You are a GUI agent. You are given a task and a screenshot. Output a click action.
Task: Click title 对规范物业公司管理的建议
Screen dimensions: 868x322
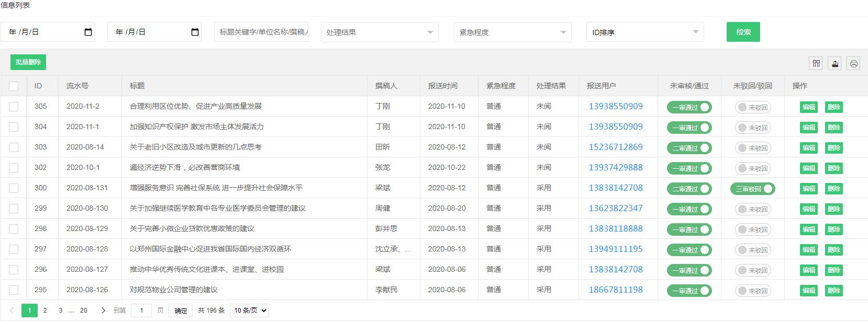174,290
